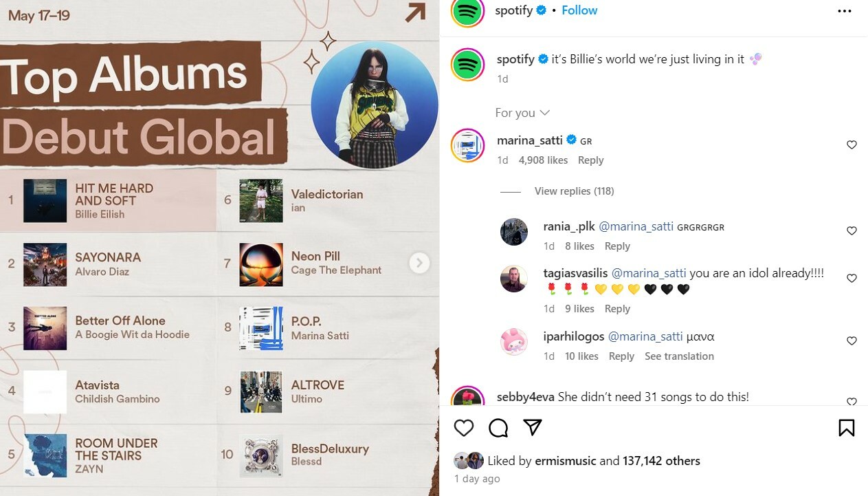Like iparhilogos's reply with the heart
The height and width of the screenshot is (496, 868).
tap(852, 341)
